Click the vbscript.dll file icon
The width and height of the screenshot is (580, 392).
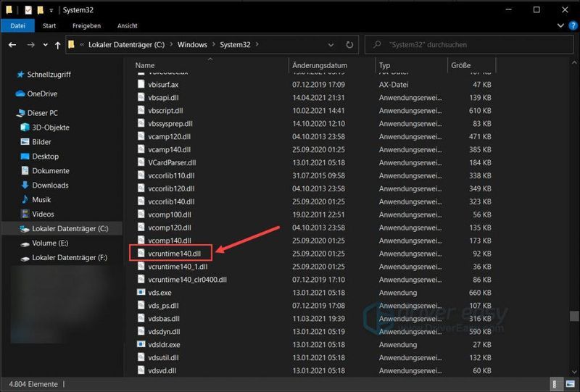[141, 110]
